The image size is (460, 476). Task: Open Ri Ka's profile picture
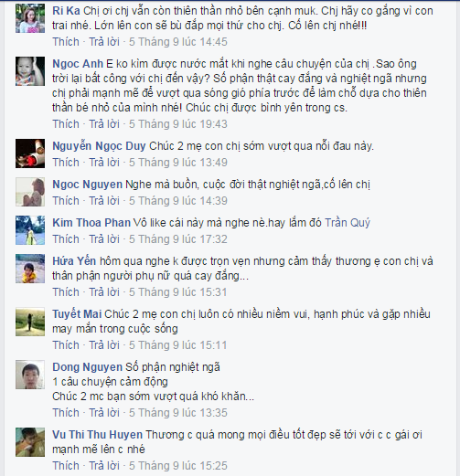pyautogui.click(x=30, y=18)
